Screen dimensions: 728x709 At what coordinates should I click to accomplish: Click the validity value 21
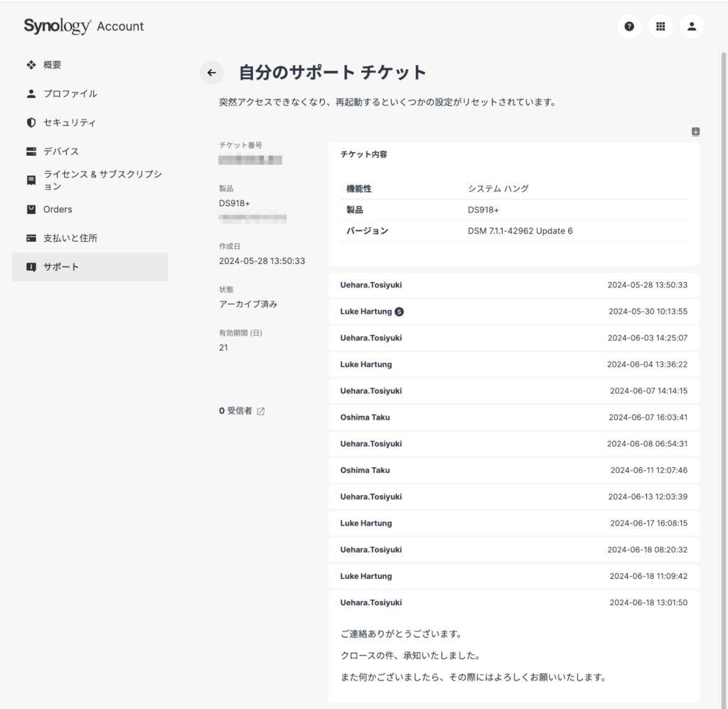click(x=223, y=348)
